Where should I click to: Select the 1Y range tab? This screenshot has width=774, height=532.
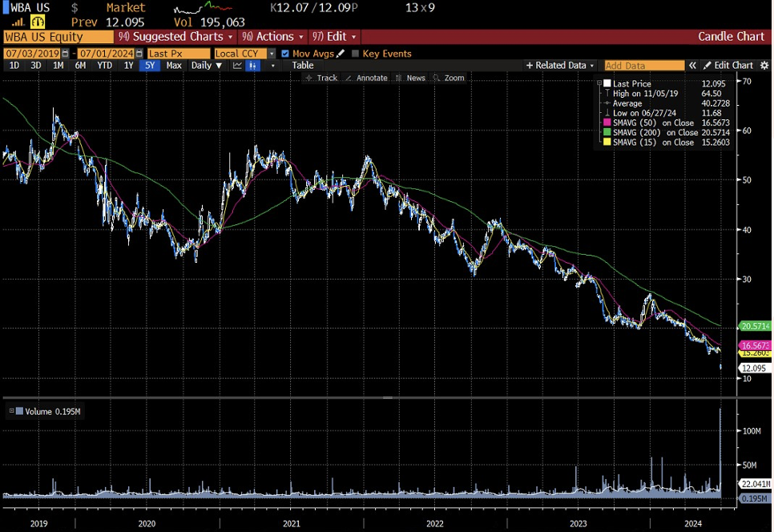click(128, 65)
